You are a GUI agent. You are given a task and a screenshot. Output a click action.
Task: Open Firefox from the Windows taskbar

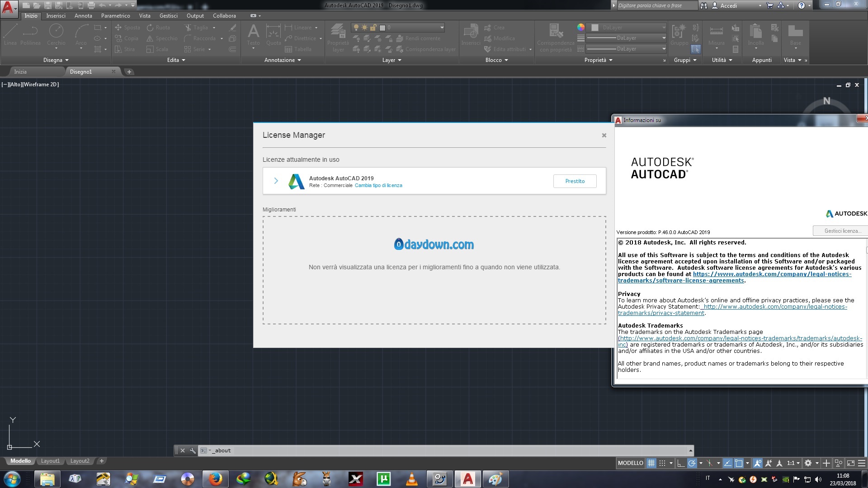click(x=216, y=479)
